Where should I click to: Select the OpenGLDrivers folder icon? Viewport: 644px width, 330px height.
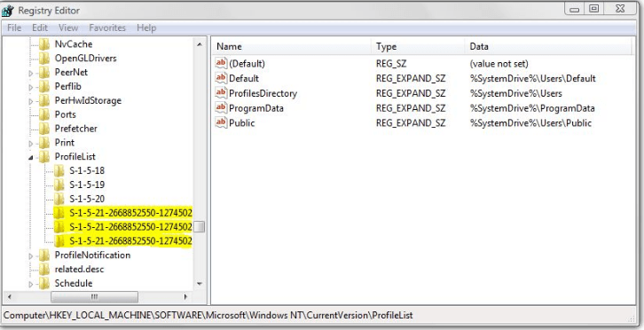(x=44, y=58)
